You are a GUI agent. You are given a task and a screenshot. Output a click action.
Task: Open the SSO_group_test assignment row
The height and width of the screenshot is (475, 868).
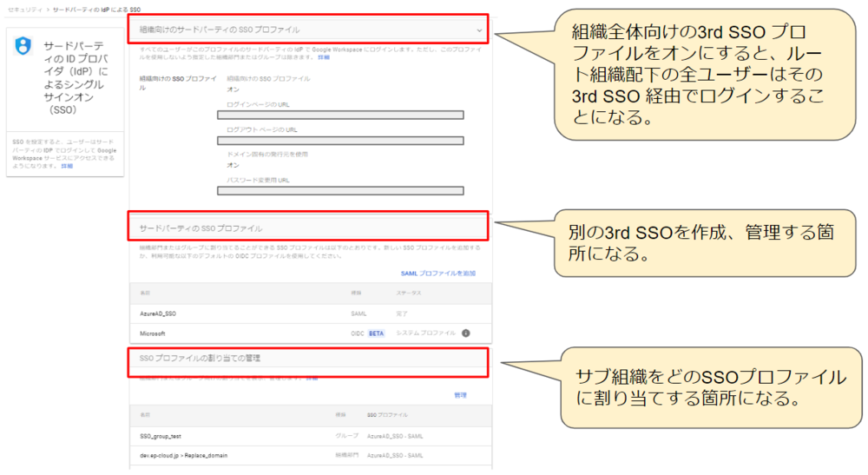(311, 436)
